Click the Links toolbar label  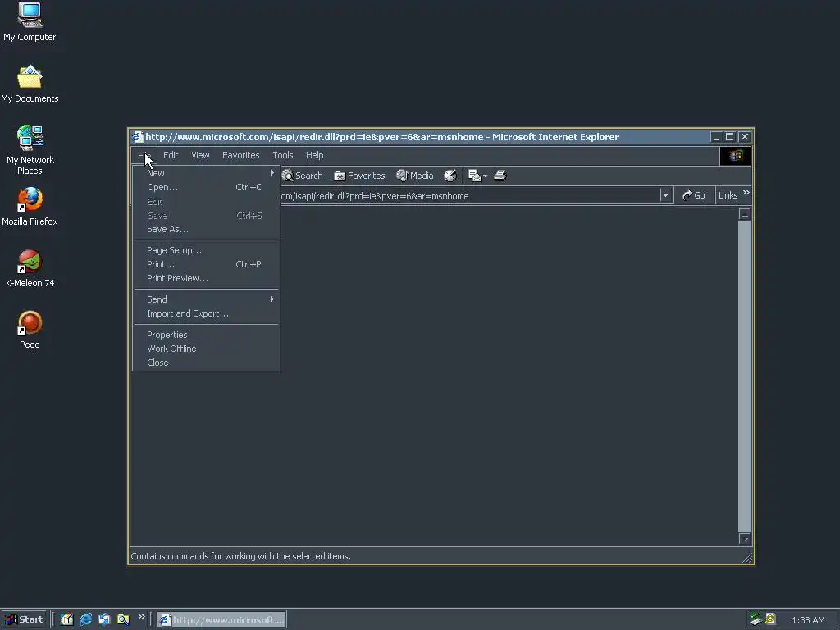coord(728,195)
